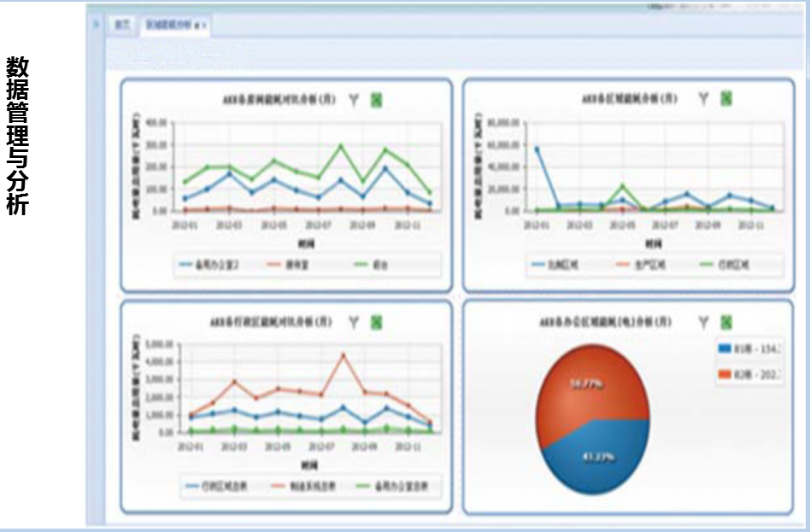Screen dimensions: 810x532
Task: Click the blue swatch in pie chart legend
Action: [x=725, y=348]
